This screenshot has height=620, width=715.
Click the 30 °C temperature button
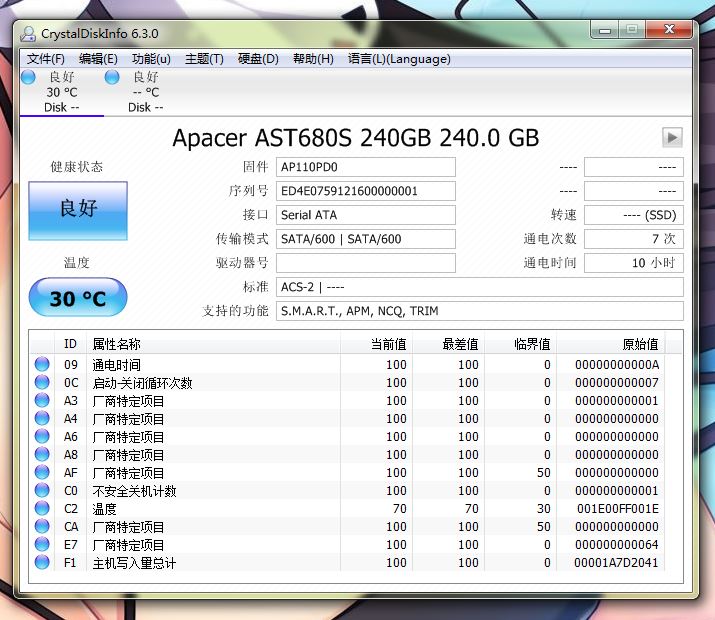coord(78,297)
